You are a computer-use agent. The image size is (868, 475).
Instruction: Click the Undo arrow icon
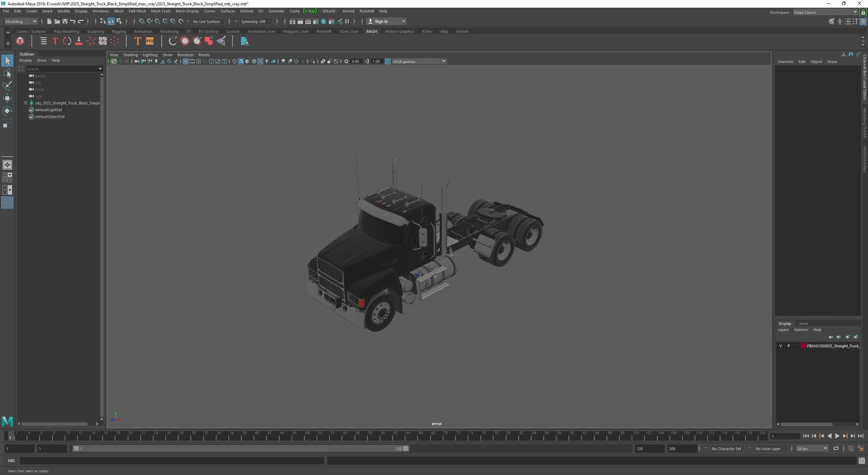coord(73,21)
